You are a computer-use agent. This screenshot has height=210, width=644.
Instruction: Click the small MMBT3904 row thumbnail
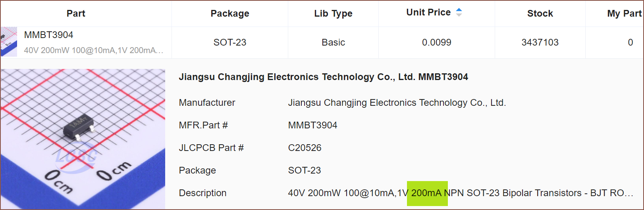[x=9, y=42]
